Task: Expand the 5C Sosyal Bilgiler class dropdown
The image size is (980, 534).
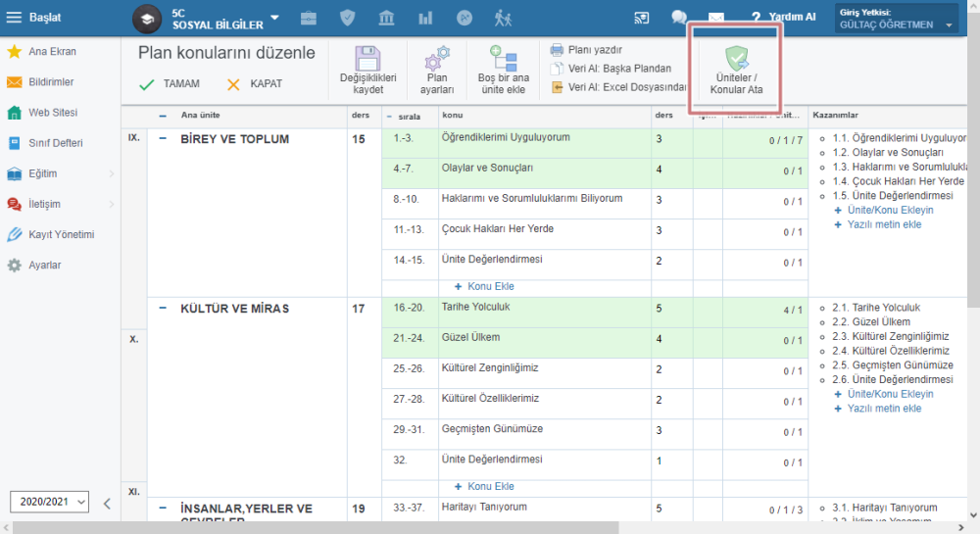Action: [x=274, y=18]
